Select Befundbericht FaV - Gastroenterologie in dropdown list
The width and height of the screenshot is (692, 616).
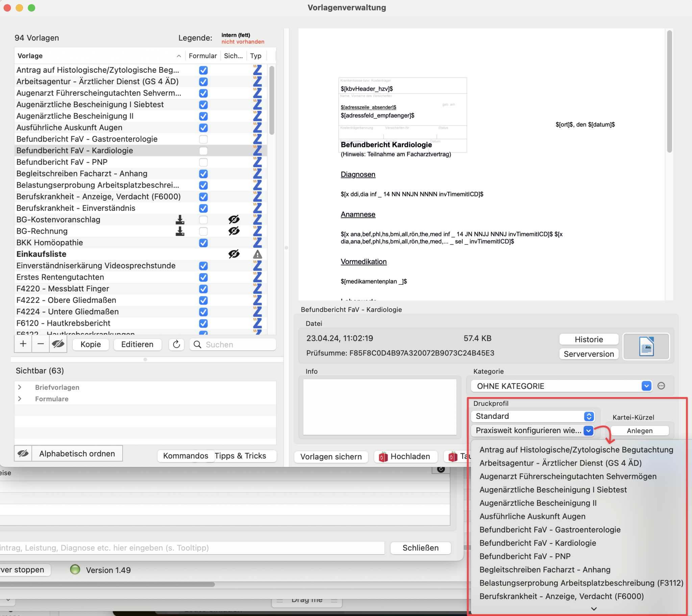550,529
